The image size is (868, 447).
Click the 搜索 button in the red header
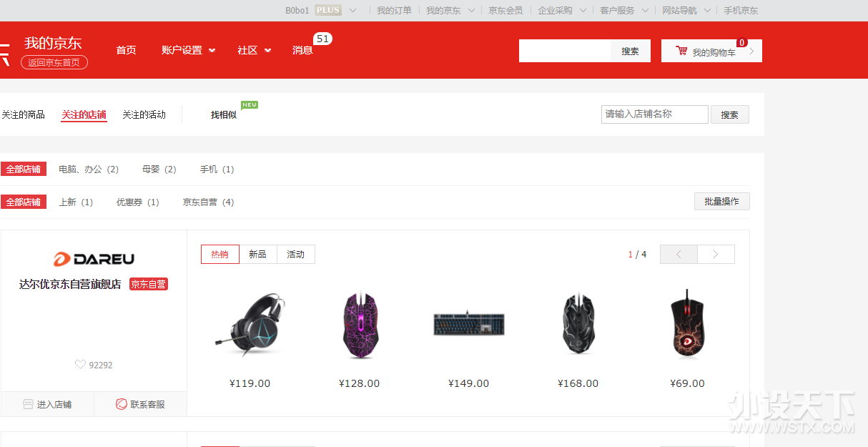tap(631, 51)
